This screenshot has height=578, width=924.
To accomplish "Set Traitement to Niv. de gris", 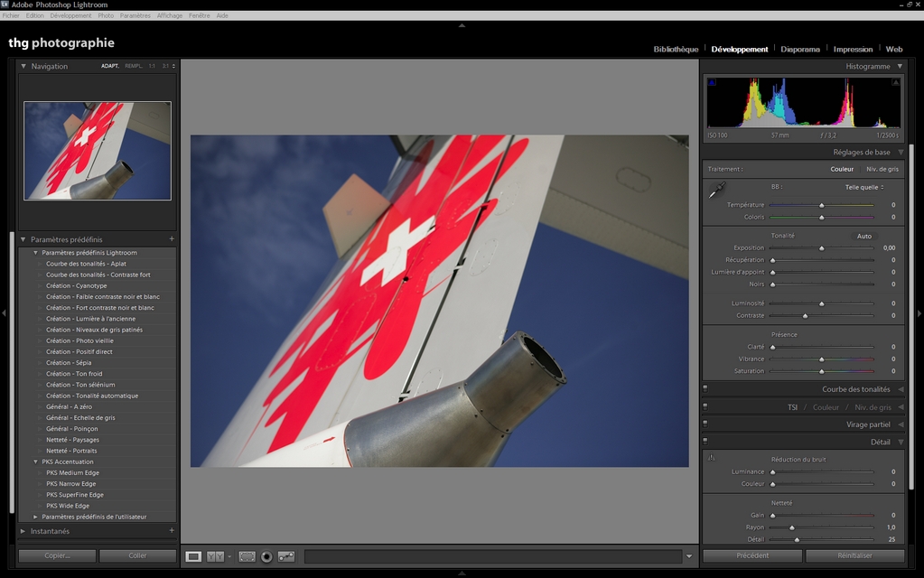I will pyautogui.click(x=882, y=169).
